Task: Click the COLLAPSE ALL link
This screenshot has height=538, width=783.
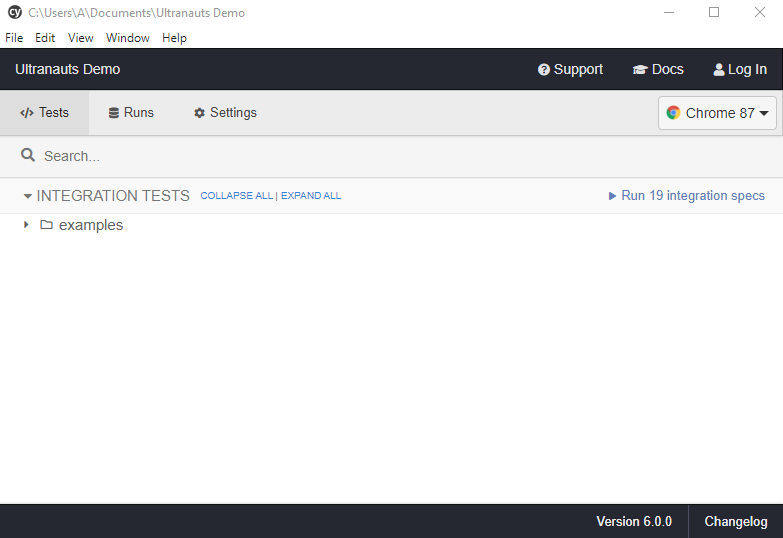Action: tap(236, 196)
